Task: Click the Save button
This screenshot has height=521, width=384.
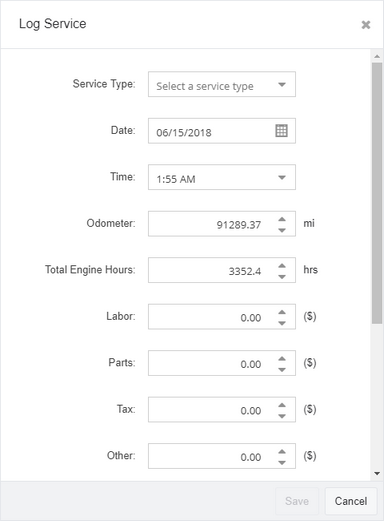Action: point(297,501)
